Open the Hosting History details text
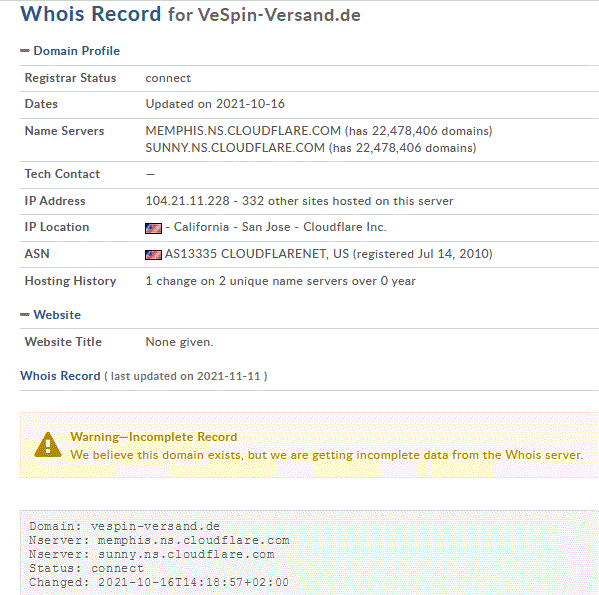The width and height of the screenshot is (599, 595). pos(280,281)
